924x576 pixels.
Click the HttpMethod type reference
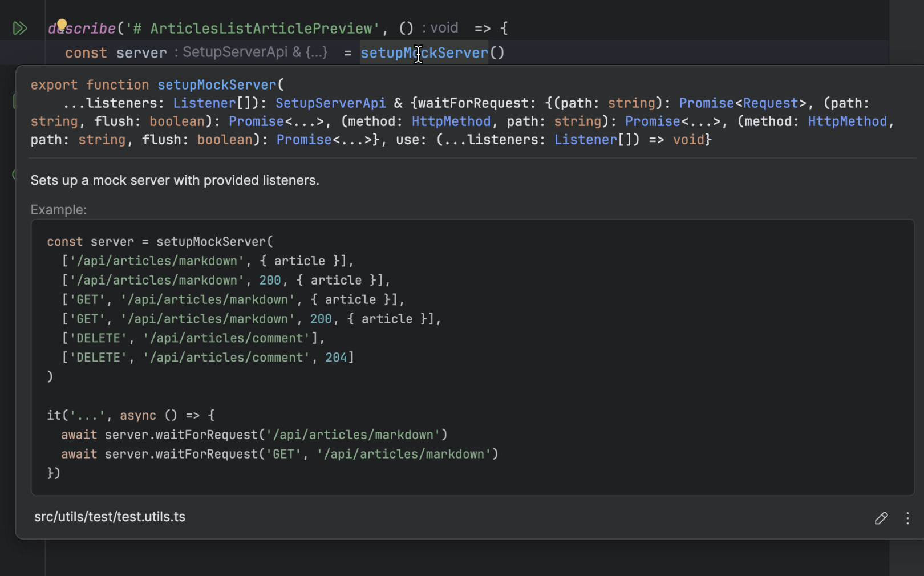point(451,121)
